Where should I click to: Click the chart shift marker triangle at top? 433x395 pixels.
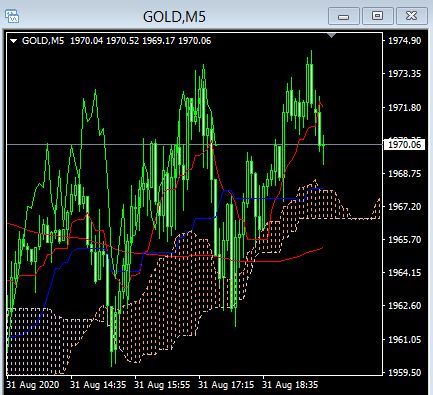click(x=331, y=35)
